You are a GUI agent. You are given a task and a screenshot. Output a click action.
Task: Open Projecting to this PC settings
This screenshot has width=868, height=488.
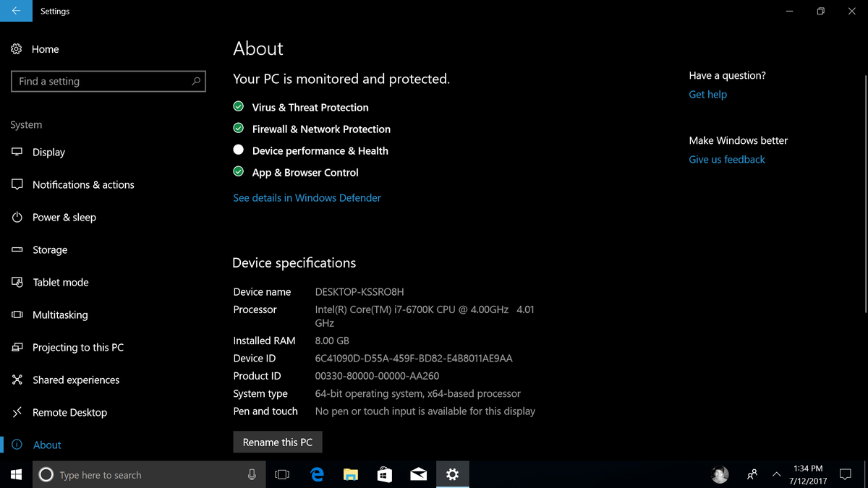click(17, 347)
